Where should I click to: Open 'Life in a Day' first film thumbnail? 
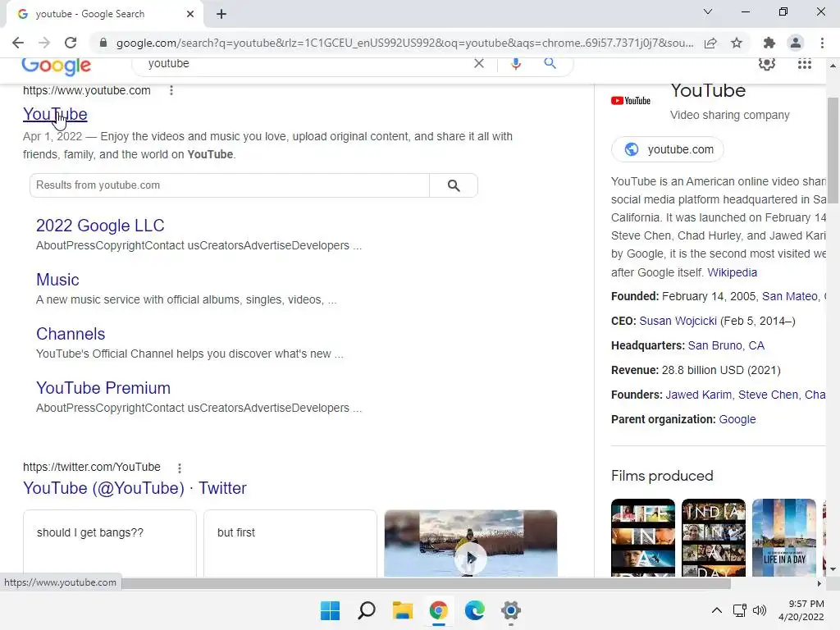[643, 538]
